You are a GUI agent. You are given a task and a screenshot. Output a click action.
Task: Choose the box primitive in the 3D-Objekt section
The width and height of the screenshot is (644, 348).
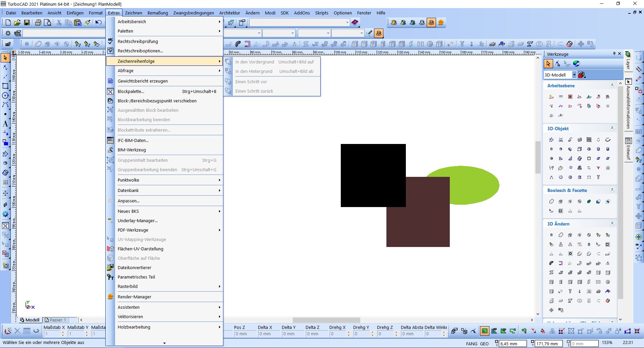point(579,149)
